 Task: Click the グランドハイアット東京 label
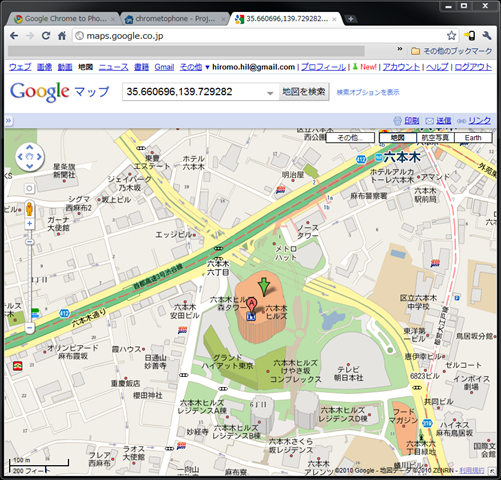coord(228,362)
